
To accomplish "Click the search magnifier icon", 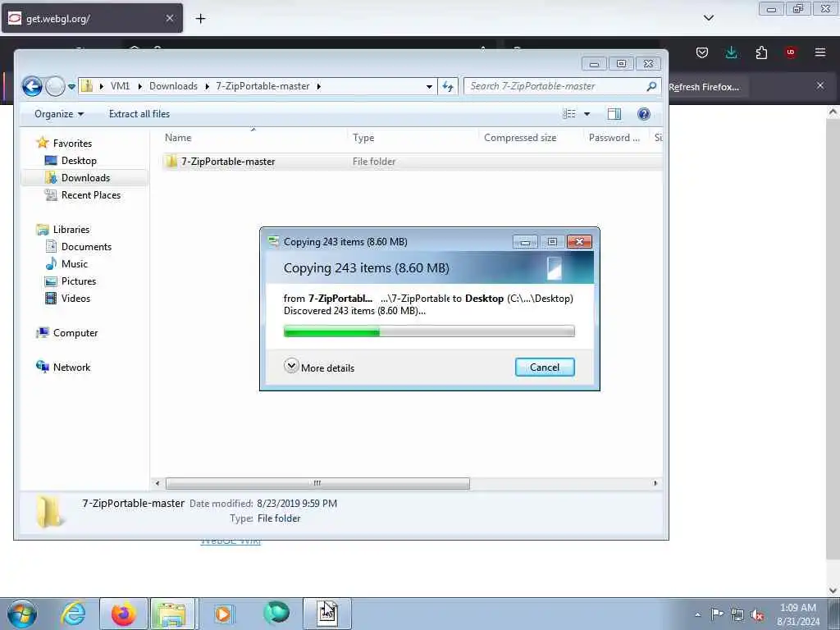I will pyautogui.click(x=651, y=86).
